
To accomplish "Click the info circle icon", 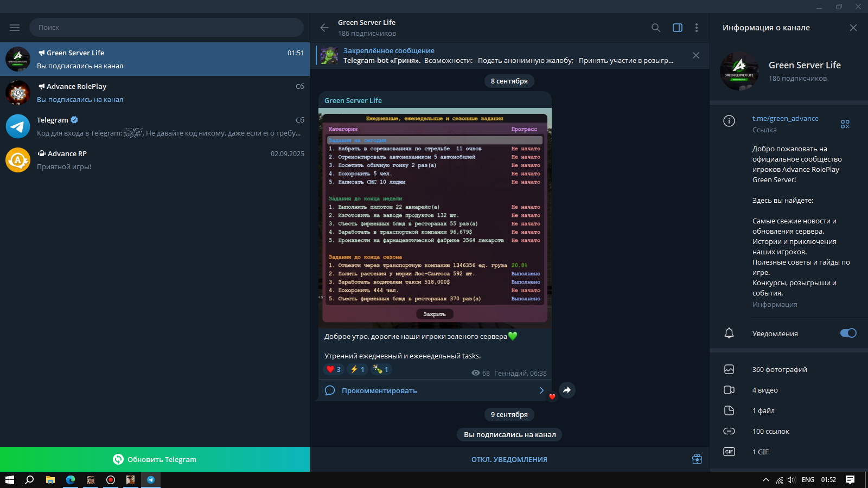I will click(x=729, y=121).
